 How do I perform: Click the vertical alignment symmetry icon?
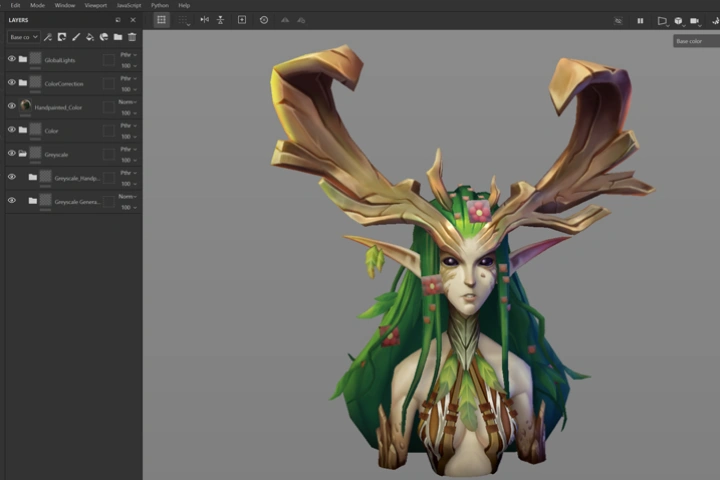pyautogui.click(x=220, y=20)
